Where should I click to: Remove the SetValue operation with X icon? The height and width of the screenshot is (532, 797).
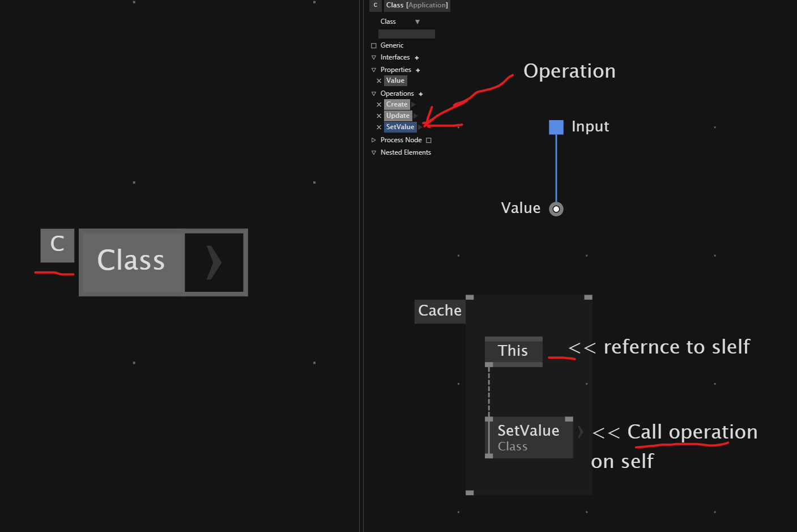click(379, 127)
